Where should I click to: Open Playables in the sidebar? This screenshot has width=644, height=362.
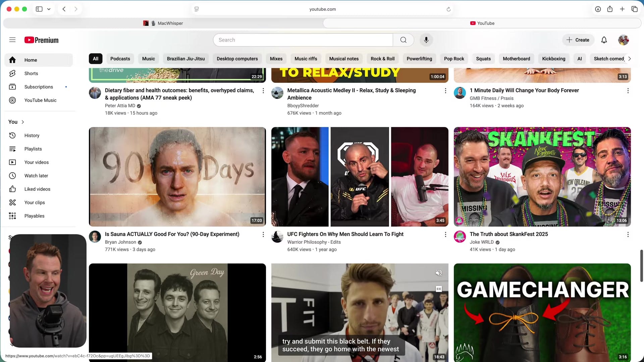click(x=39, y=216)
